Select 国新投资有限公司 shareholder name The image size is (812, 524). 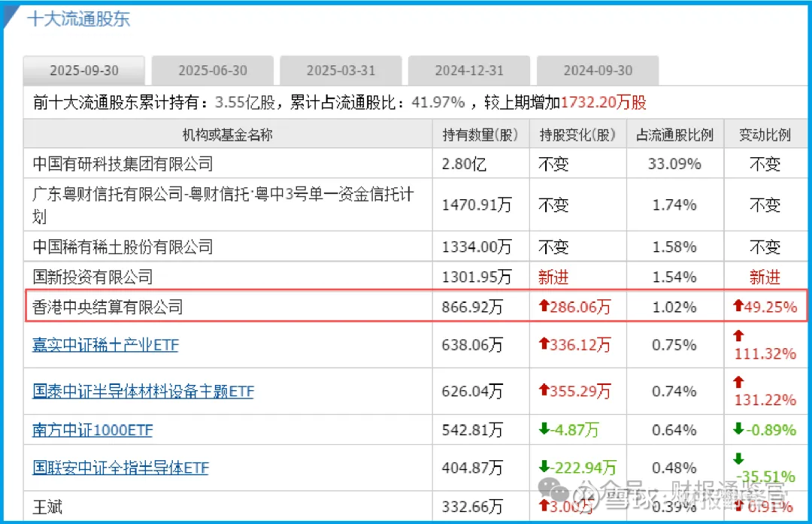tap(92, 277)
